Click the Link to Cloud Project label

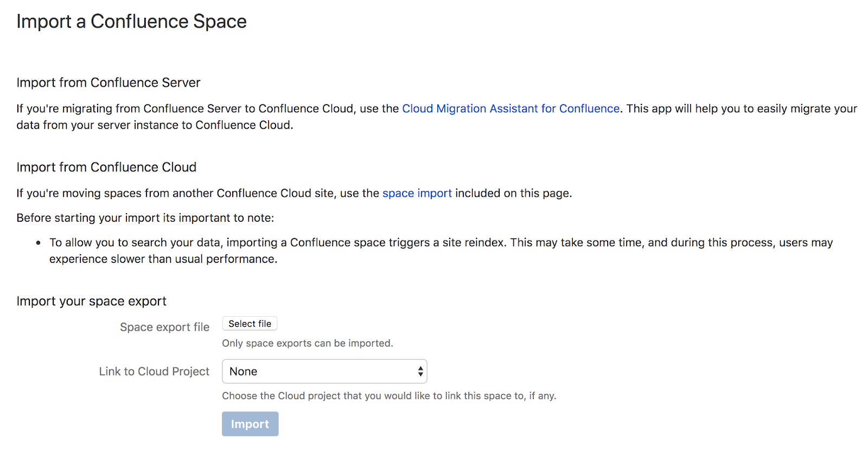(x=154, y=371)
